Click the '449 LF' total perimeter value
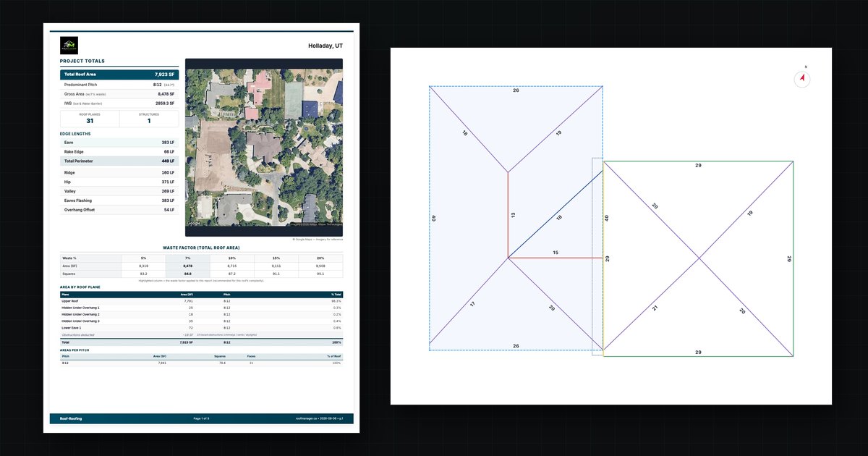 [168, 161]
